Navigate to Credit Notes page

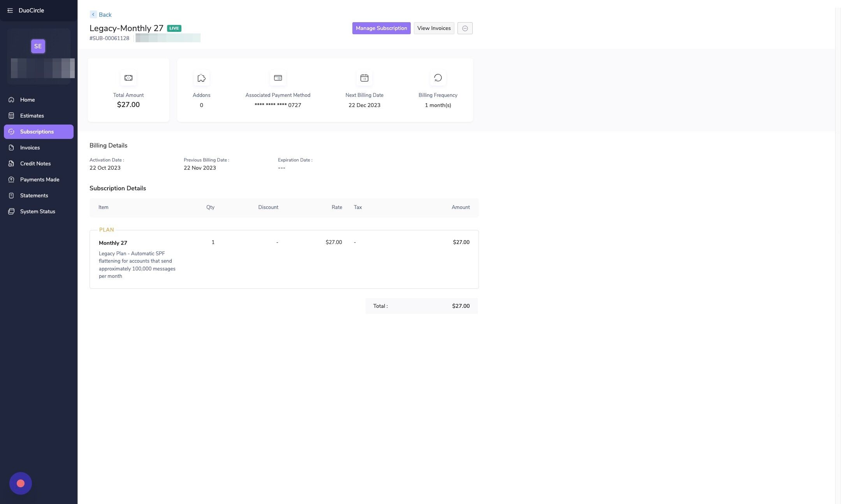tap(35, 163)
